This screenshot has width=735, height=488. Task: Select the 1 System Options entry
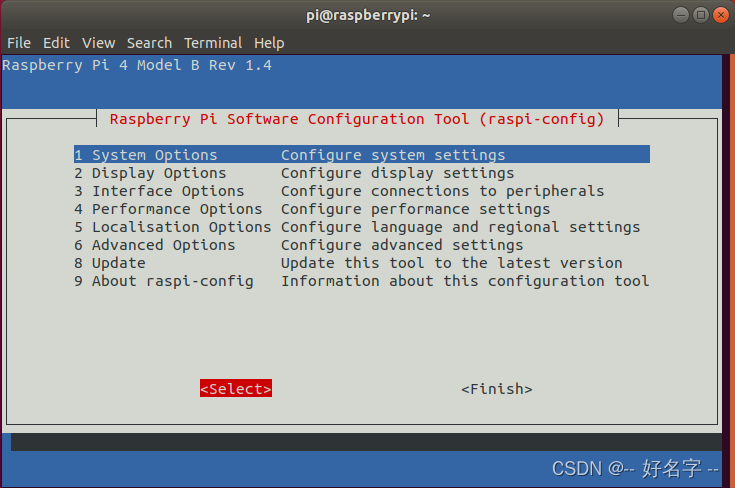click(x=362, y=155)
